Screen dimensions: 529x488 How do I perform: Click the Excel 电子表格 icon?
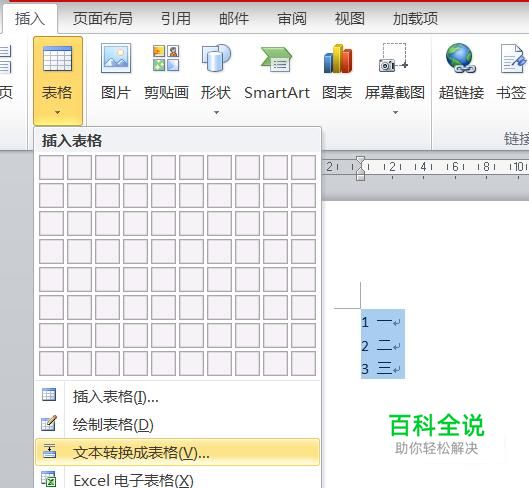[49, 479]
